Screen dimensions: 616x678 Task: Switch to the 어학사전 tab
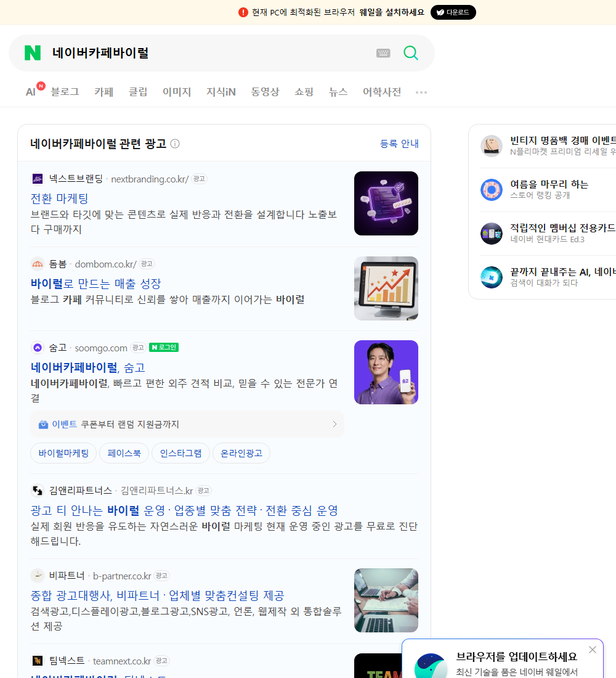[x=382, y=92]
